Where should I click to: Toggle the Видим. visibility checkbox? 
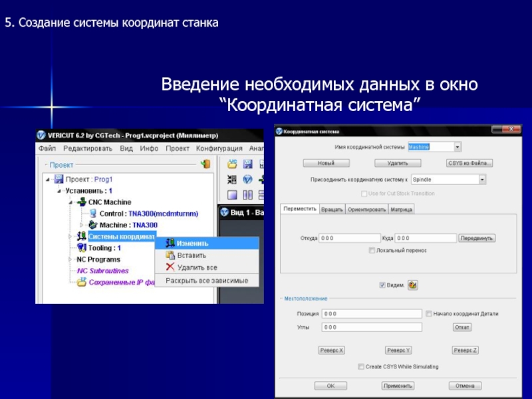coord(382,285)
